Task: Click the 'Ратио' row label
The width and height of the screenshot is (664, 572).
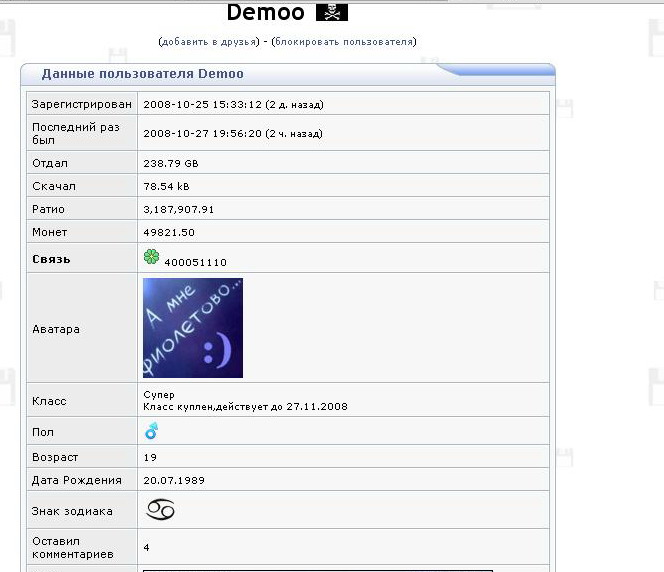Action: point(48,209)
